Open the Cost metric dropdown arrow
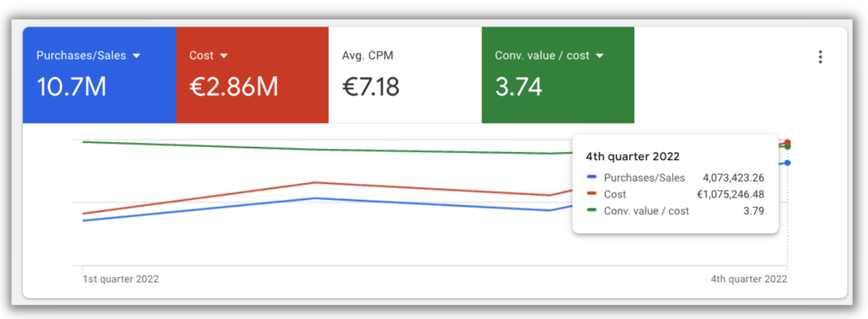 (x=224, y=56)
